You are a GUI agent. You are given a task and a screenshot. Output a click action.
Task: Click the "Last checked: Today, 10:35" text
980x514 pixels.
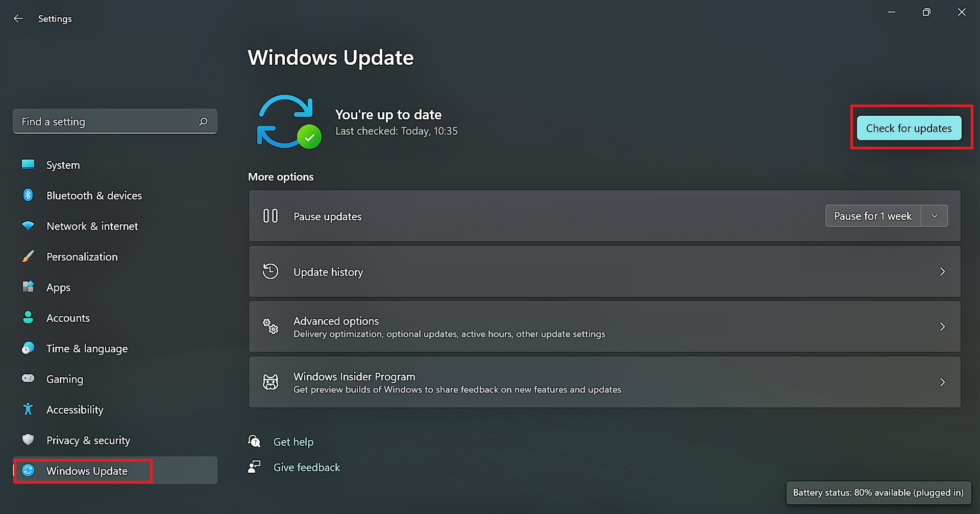tap(397, 131)
